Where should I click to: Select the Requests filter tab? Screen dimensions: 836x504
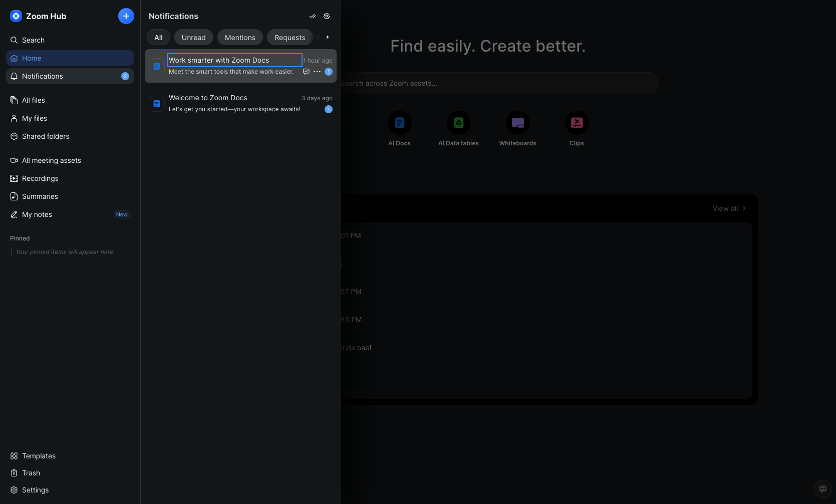[290, 38]
